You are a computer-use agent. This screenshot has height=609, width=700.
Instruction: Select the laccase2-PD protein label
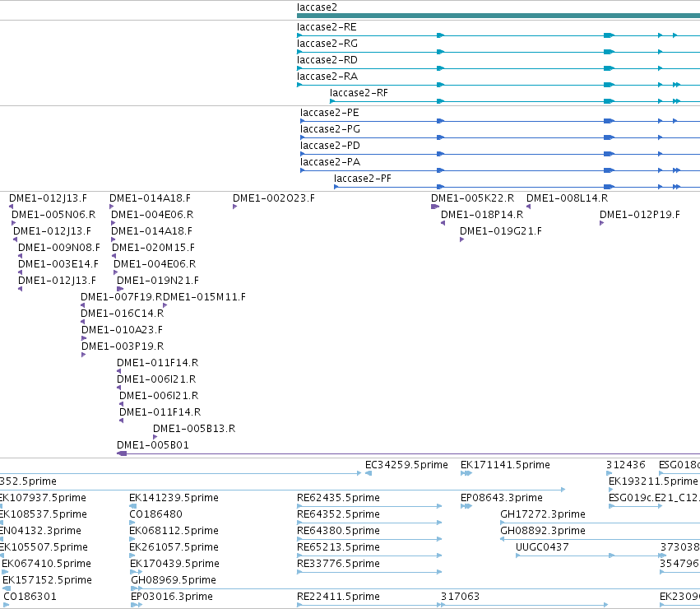coord(330,146)
